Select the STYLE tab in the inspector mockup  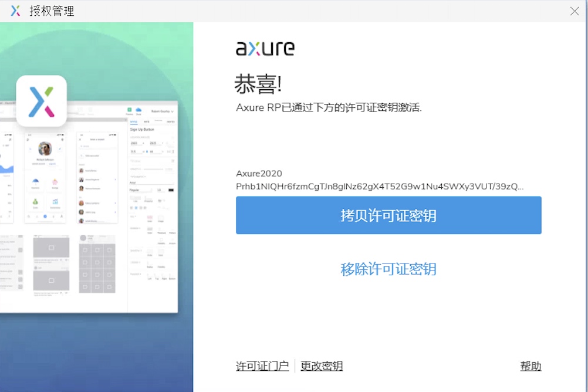pos(133,121)
